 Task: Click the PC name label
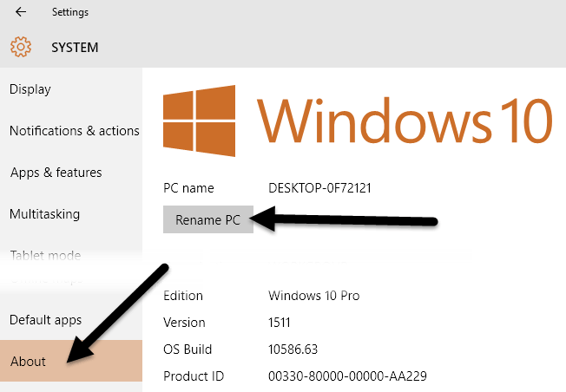click(188, 188)
